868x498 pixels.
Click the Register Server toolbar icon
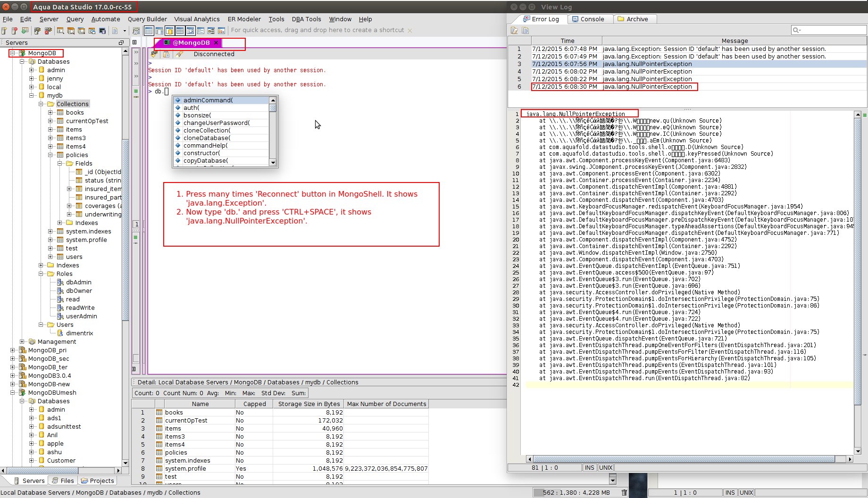(4, 31)
